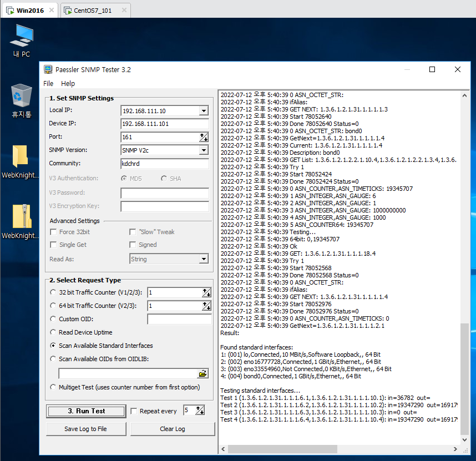
Task: Select the 휴지통 recycle bin icon
Action: [21, 101]
